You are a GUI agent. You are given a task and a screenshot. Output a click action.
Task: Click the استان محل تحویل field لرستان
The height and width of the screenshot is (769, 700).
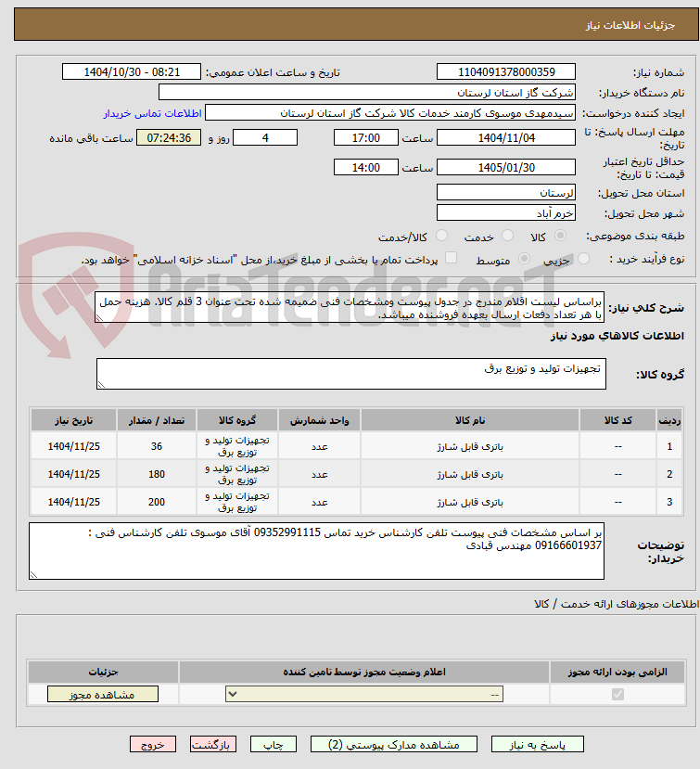tap(506, 193)
